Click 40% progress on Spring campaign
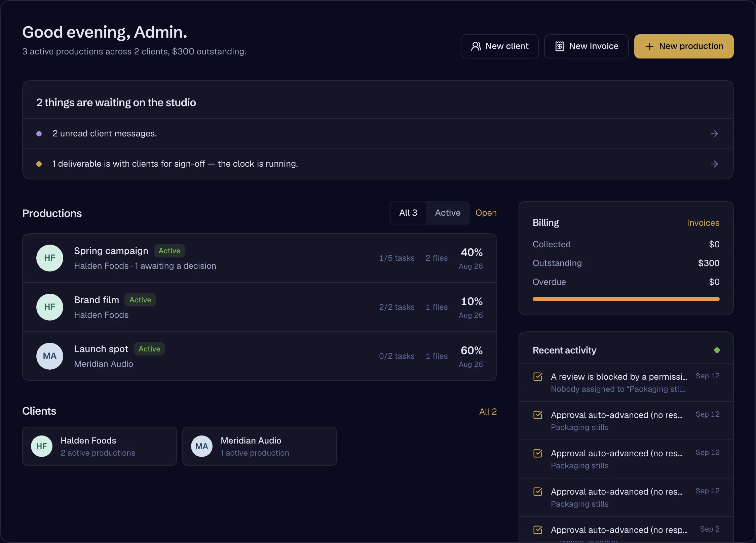The width and height of the screenshot is (756, 543). tap(471, 252)
